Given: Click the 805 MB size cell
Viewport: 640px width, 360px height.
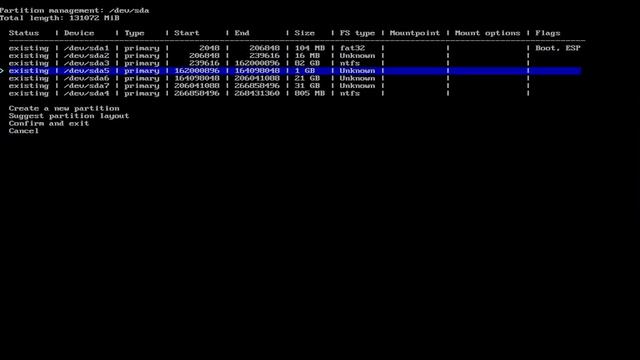Looking at the screenshot, I should [x=309, y=93].
